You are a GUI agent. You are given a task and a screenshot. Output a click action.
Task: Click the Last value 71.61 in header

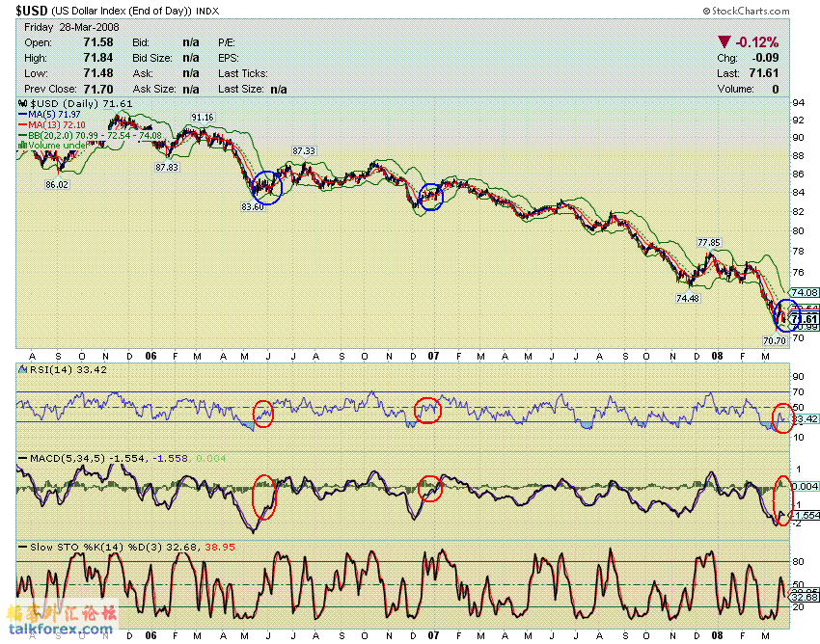(x=764, y=73)
